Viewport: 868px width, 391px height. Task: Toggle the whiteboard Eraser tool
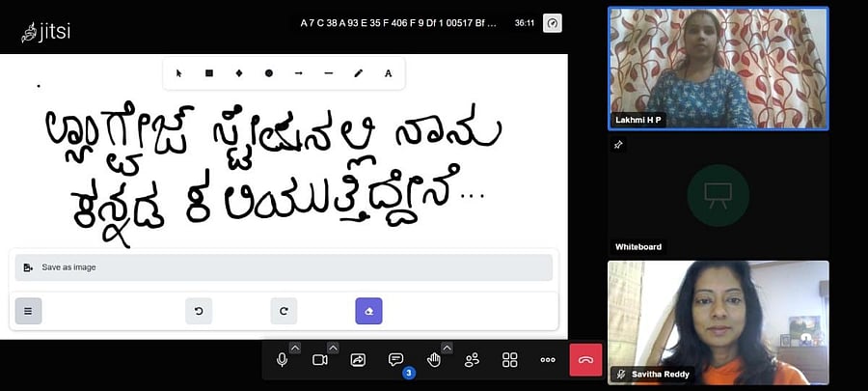369,311
